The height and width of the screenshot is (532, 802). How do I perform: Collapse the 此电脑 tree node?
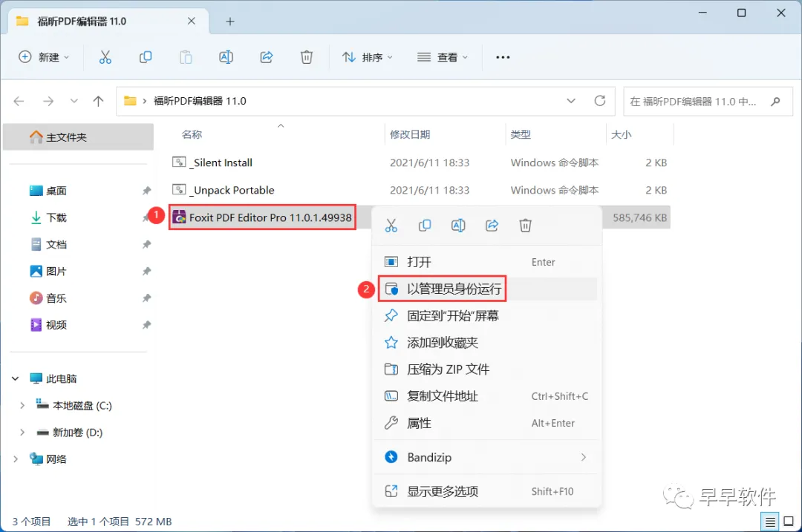16,378
